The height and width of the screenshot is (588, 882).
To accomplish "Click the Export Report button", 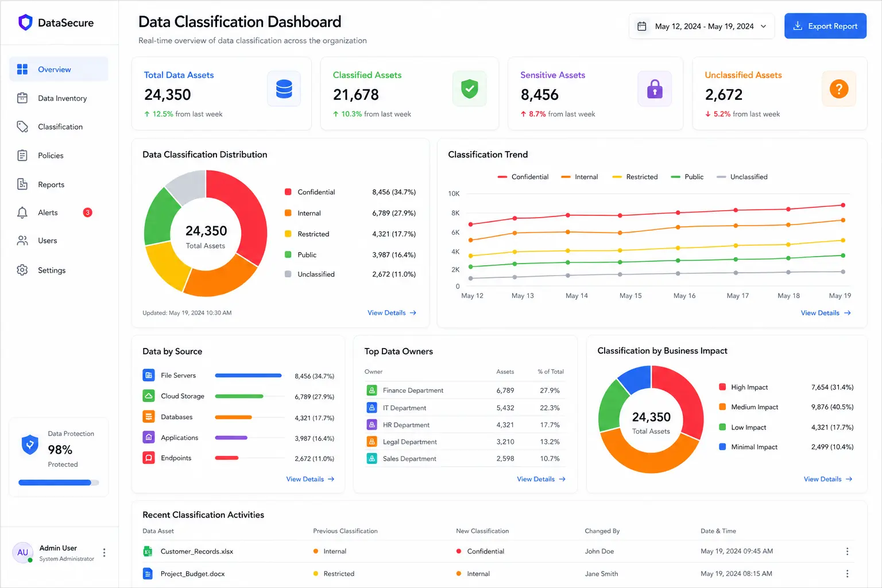I will [825, 26].
